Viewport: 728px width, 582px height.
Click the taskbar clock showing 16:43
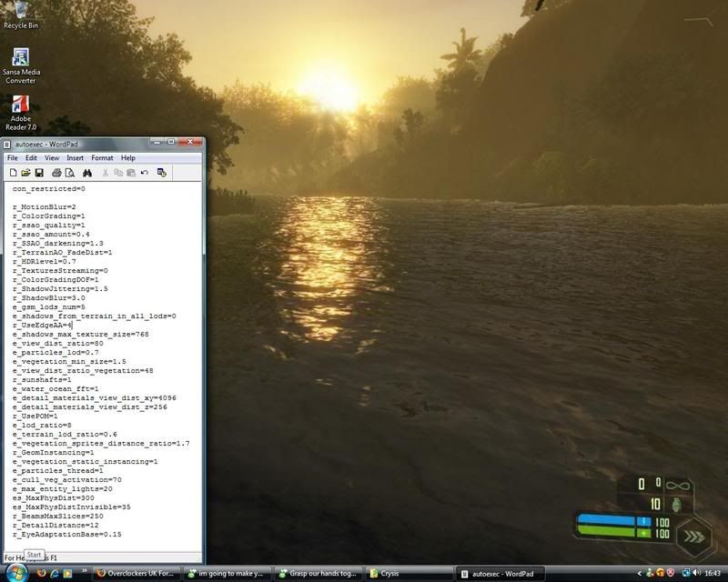713,574
